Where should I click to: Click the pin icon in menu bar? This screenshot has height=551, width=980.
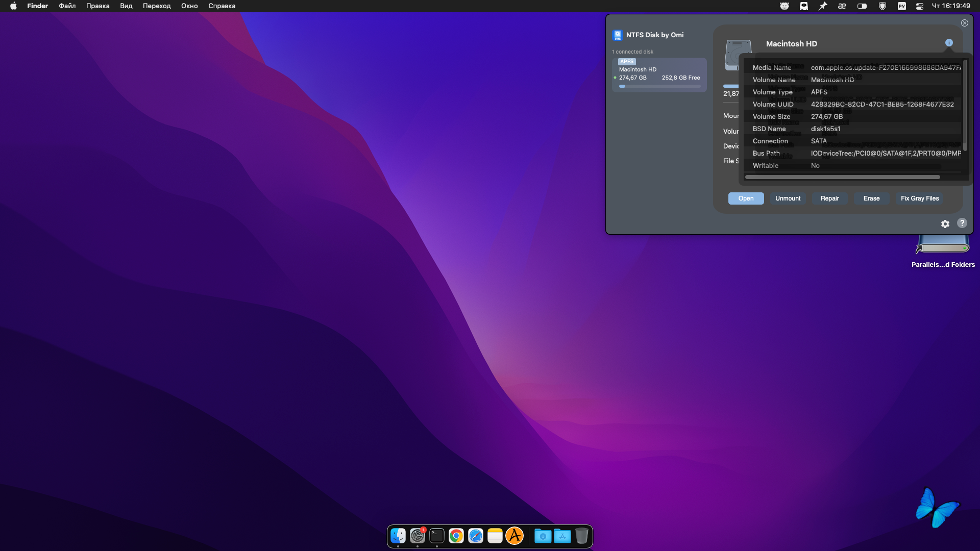click(823, 6)
